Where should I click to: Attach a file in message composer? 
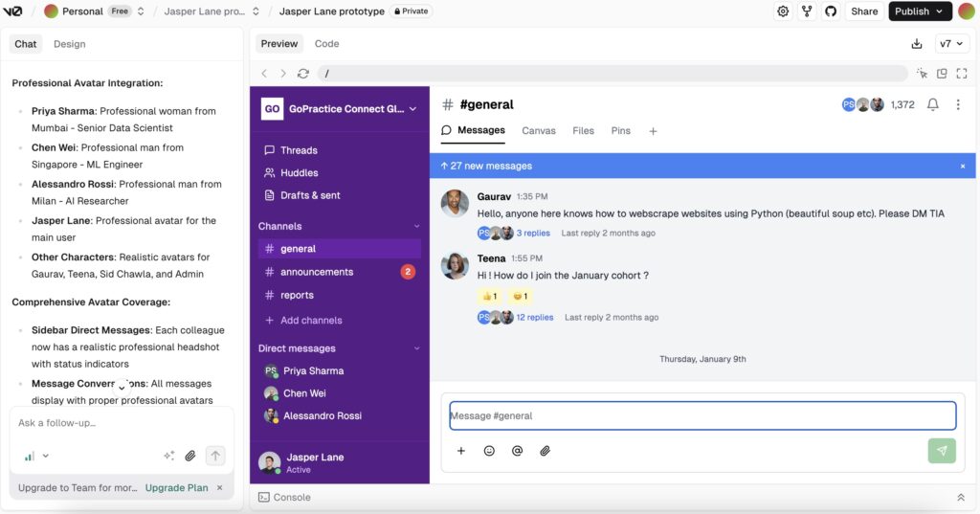pos(545,451)
